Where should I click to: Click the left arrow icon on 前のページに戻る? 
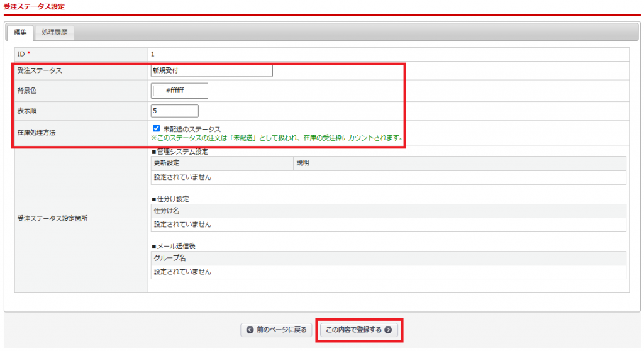pos(250,330)
